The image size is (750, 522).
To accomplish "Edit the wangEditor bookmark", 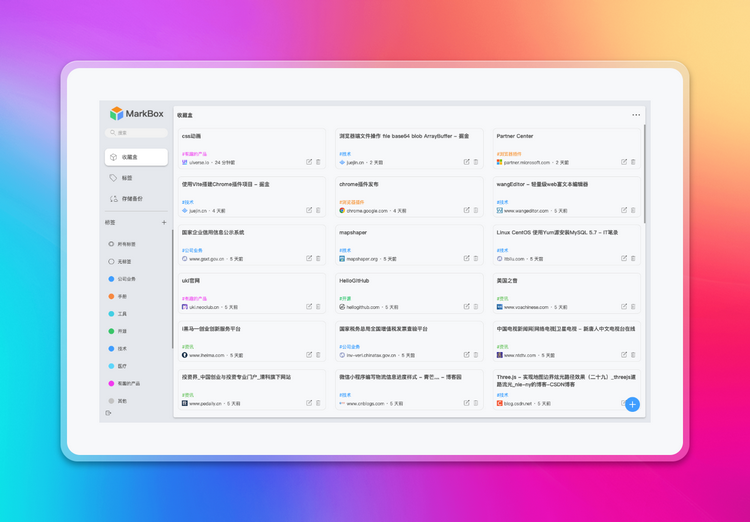I will point(624,210).
